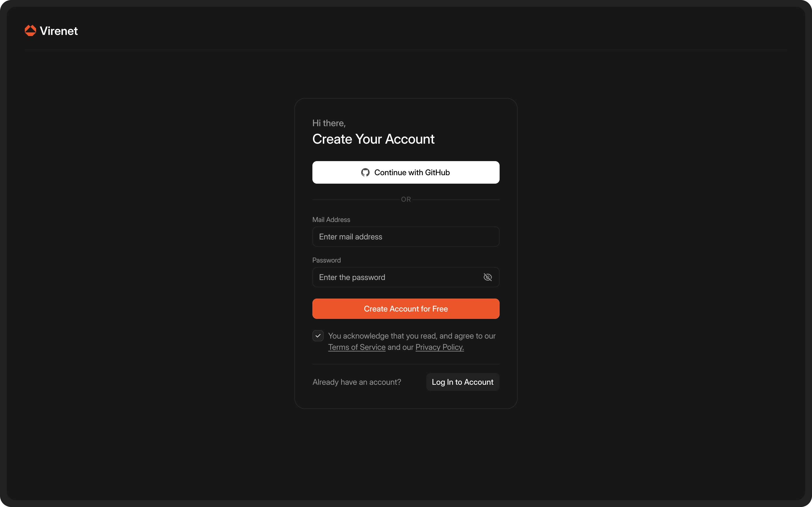Open the Privacy Policy link
The image size is (812, 507).
tap(439, 347)
